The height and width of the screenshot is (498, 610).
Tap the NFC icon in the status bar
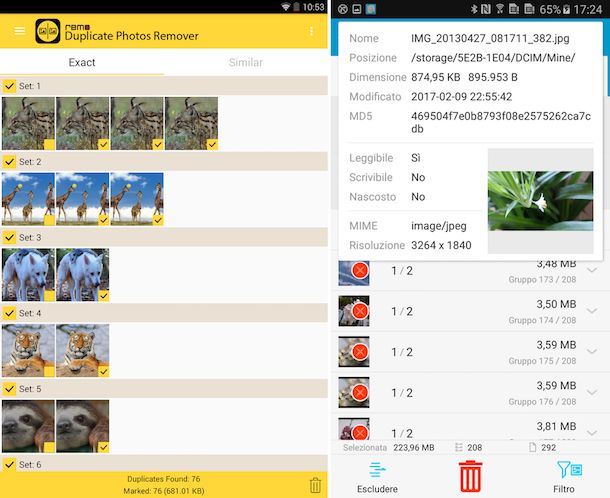pyautogui.click(x=486, y=9)
